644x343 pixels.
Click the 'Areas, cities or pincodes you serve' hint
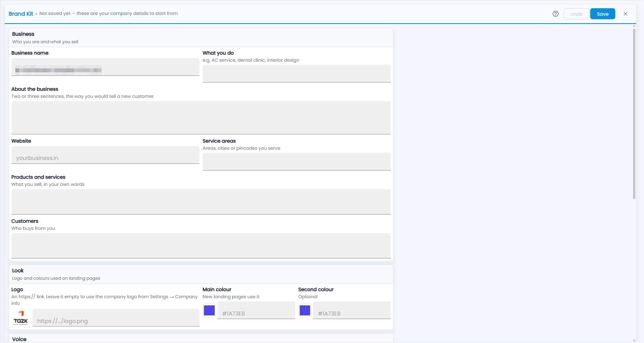pos(241,148)
